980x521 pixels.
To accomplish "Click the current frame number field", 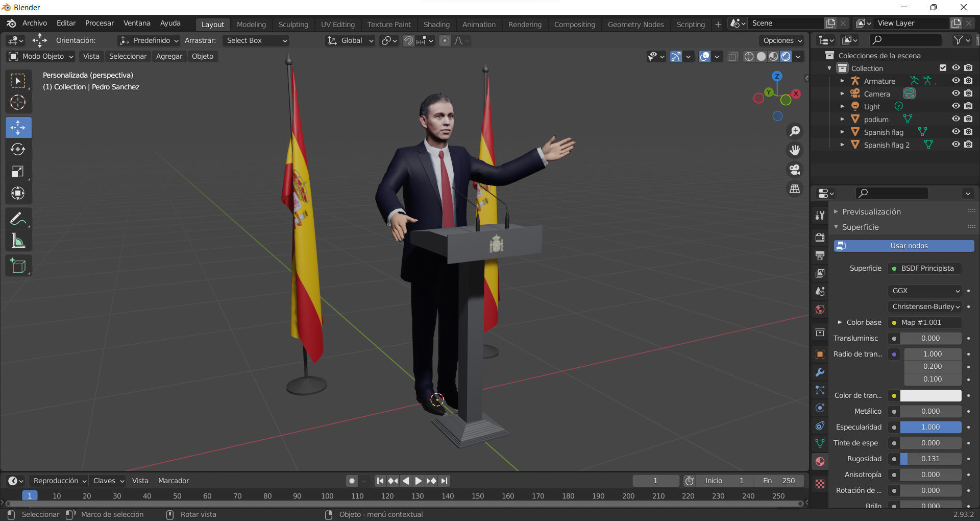I will tap(655, 481).
